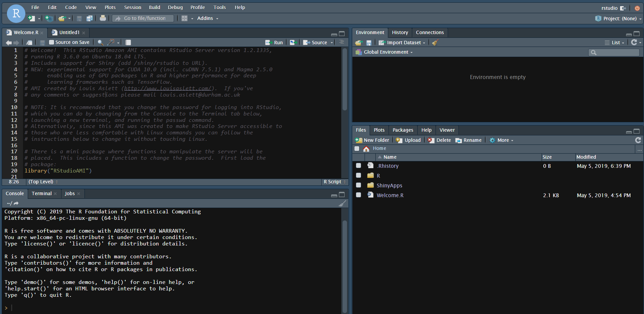Tick the checkbox for .Rhistory
This screenshot has width=644, height=314.
click(x=358, y=165)
